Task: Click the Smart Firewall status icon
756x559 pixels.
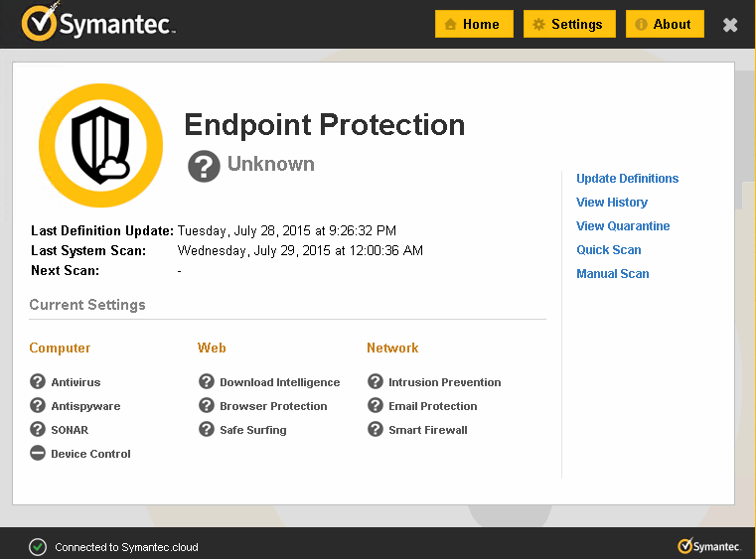Action: 376,429
